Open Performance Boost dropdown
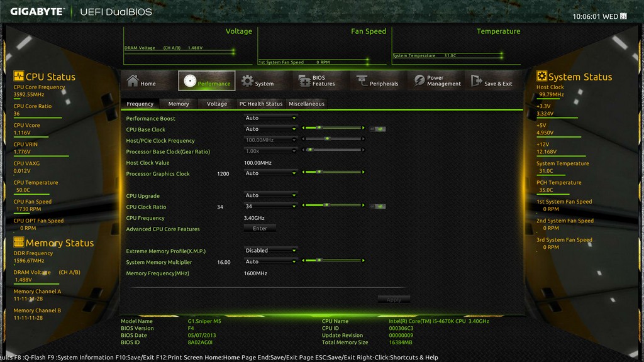Image resolution: width=644 pixels, height=362 pixels. coord(270,118)
